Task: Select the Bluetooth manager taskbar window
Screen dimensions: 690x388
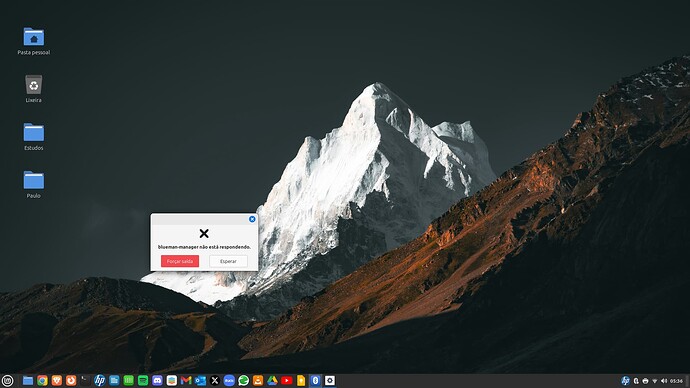Action: [x=315, y=381]
